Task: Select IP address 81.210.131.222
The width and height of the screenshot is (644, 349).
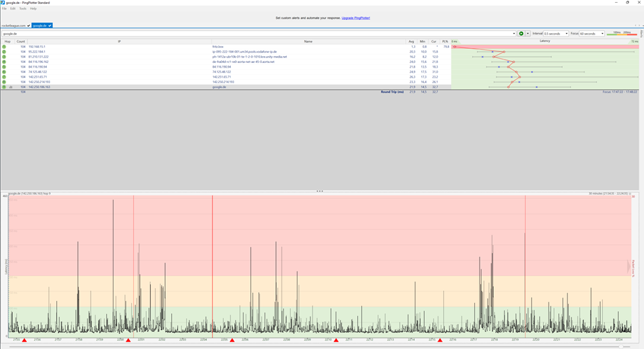Action: 38,57
